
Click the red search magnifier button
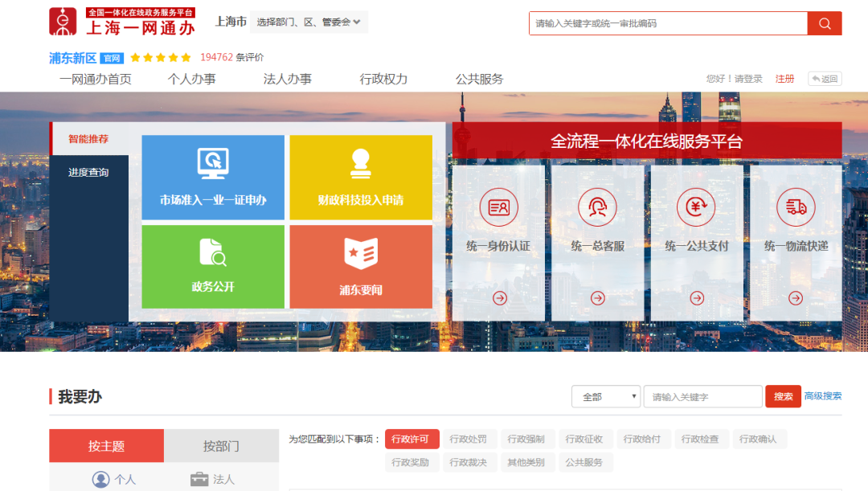point(825,23)
